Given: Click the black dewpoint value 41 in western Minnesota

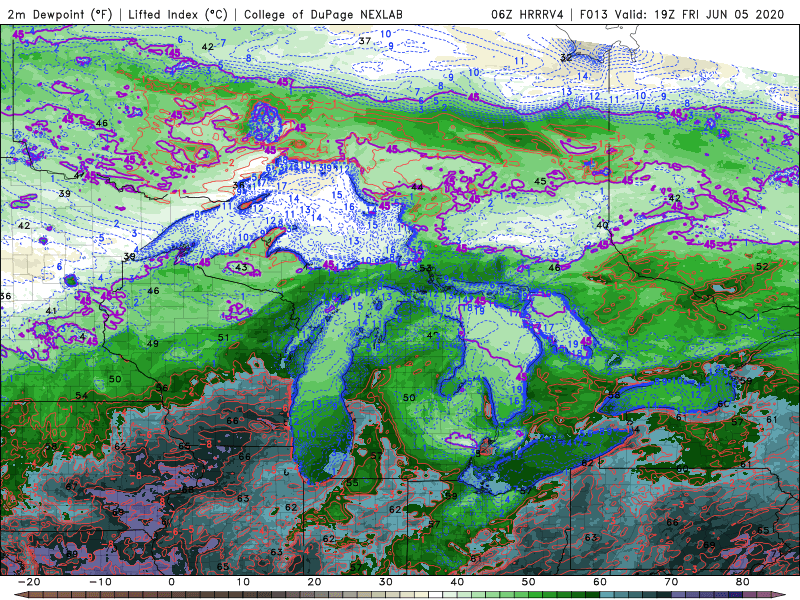Looking at the screenshot, I should pyautogui.click(x=51, y=311).
